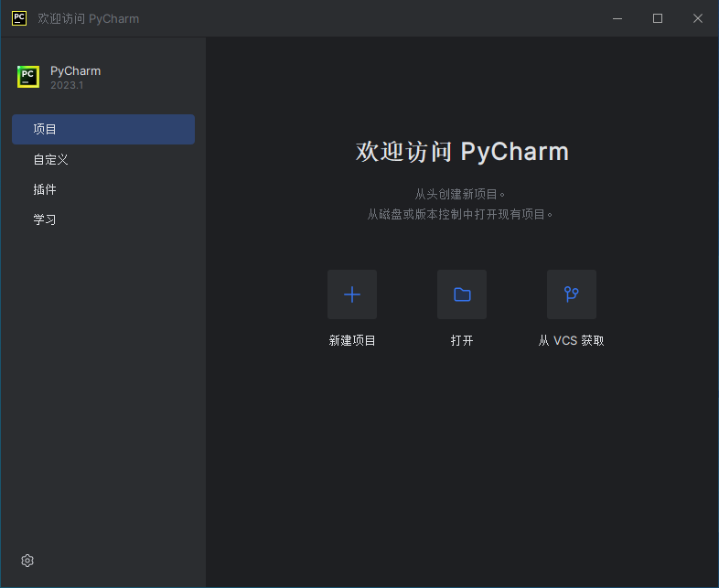Click the VCS branch icon
Viewport: 719px width, 588px height.
[572, 294]
